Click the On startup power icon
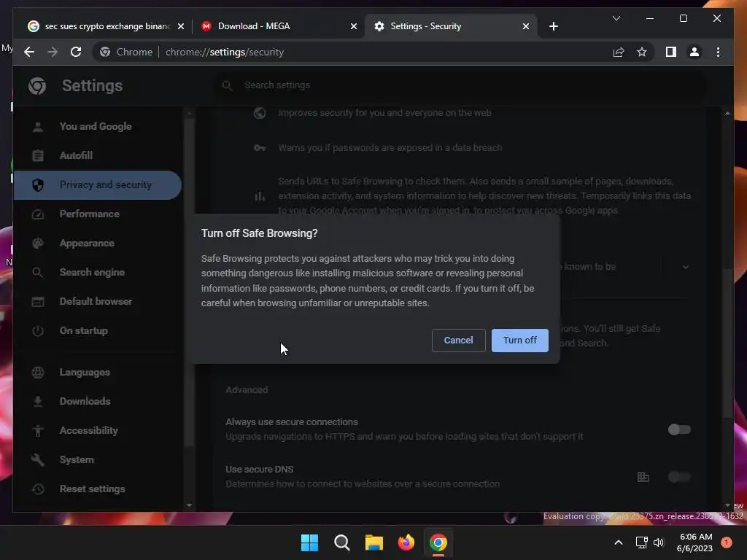The image size is (747, 560). (x=38, y=330)
